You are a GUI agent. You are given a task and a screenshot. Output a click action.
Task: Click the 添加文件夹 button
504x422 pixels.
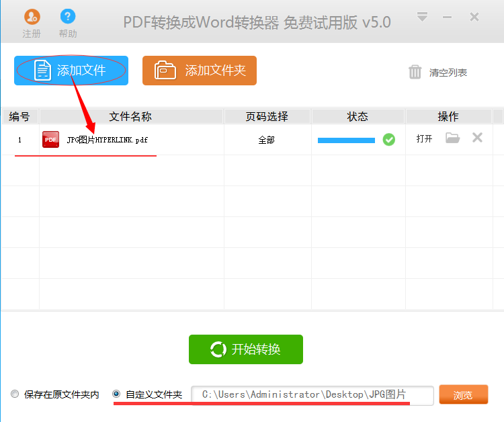[x=200, y=71]
